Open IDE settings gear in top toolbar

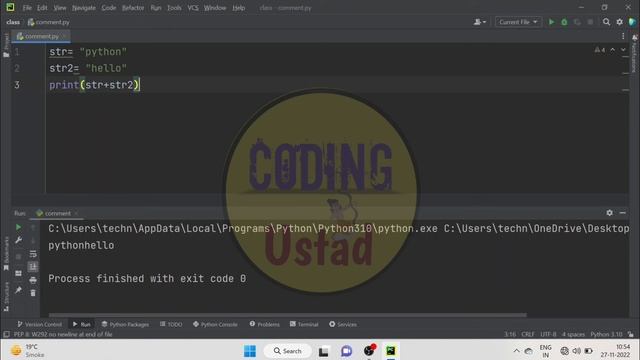coord(620,22)
